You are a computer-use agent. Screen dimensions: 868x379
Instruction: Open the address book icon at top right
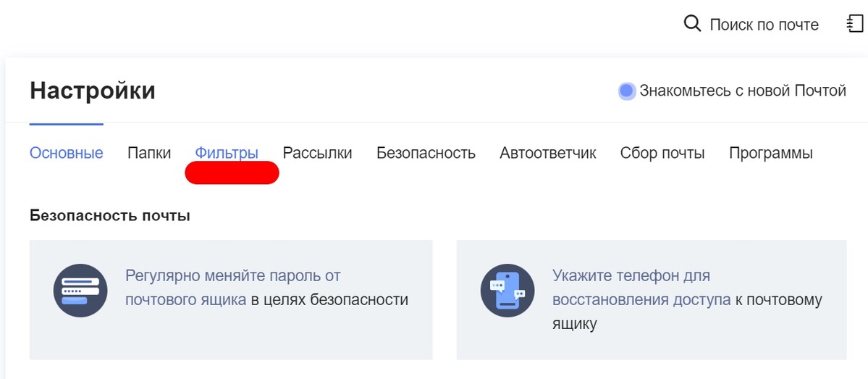tap(854, 24)
